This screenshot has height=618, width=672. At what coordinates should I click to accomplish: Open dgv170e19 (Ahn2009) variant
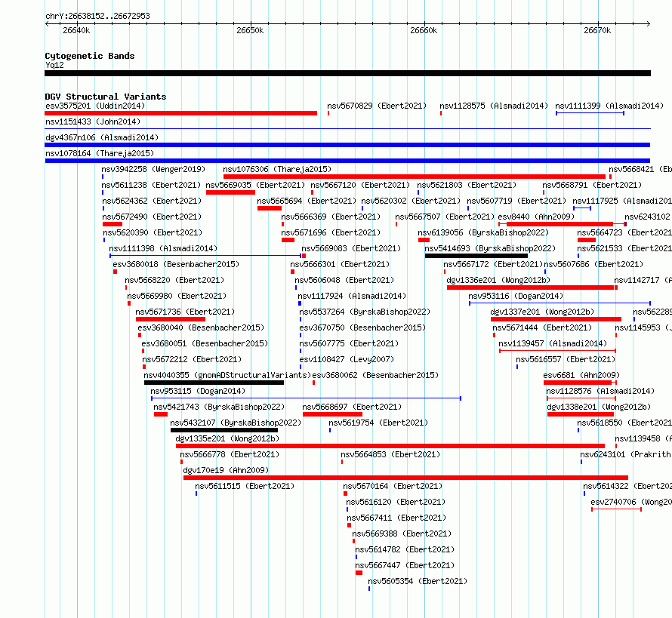tap(226, 470)
